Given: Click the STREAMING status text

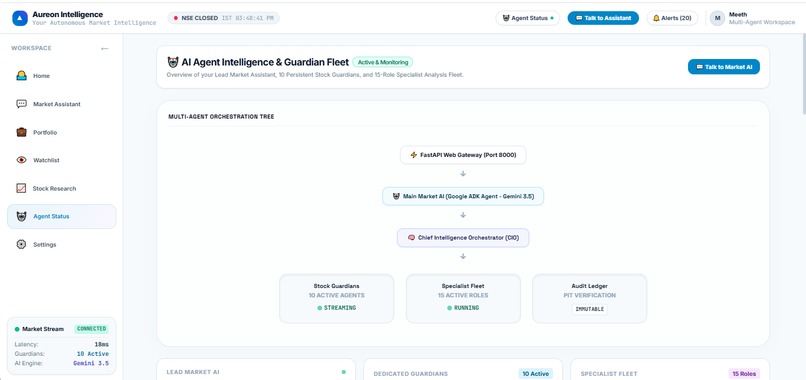Looking at the screenshot, I should (x=339, y=308).
